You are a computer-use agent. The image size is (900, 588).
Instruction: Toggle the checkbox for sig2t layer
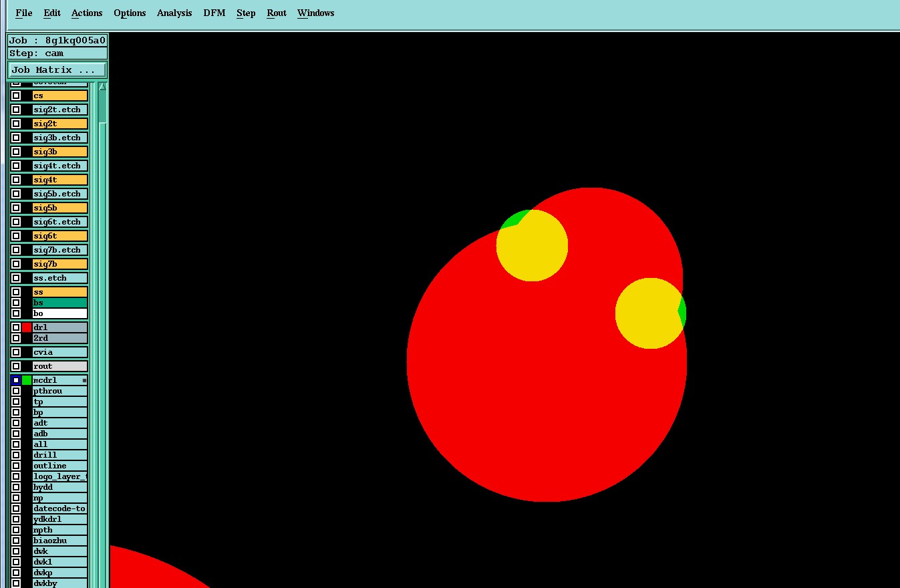16,124
